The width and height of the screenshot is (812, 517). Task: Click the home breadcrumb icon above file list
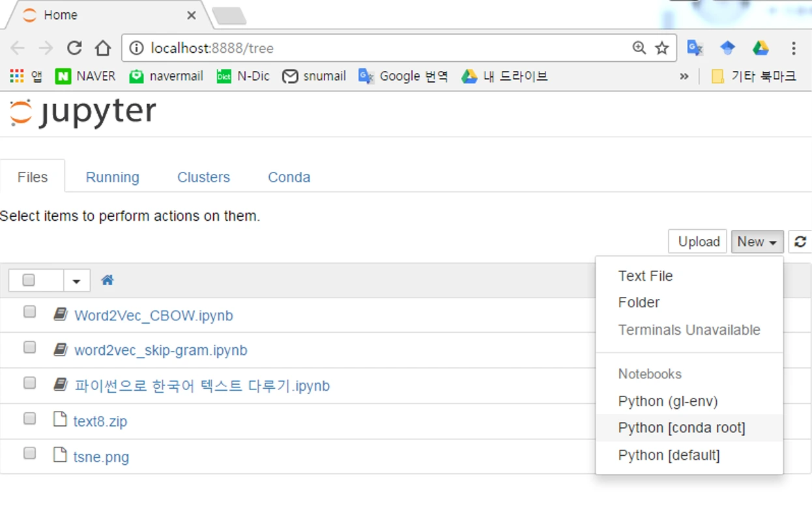[107, 279]
